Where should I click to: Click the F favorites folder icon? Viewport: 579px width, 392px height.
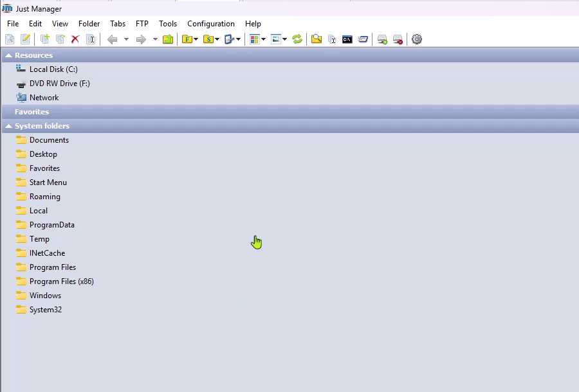point(187,39)
